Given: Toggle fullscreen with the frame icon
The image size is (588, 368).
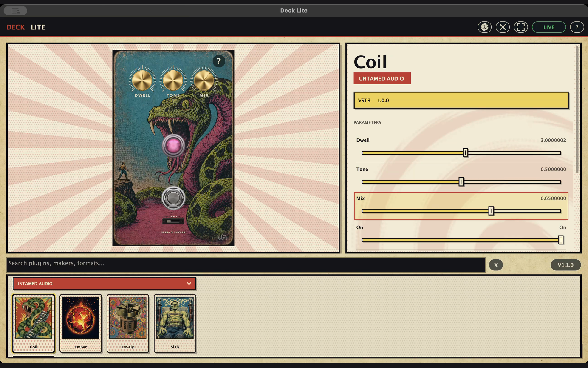Looking at the screenshot, I should coord(521,27).
